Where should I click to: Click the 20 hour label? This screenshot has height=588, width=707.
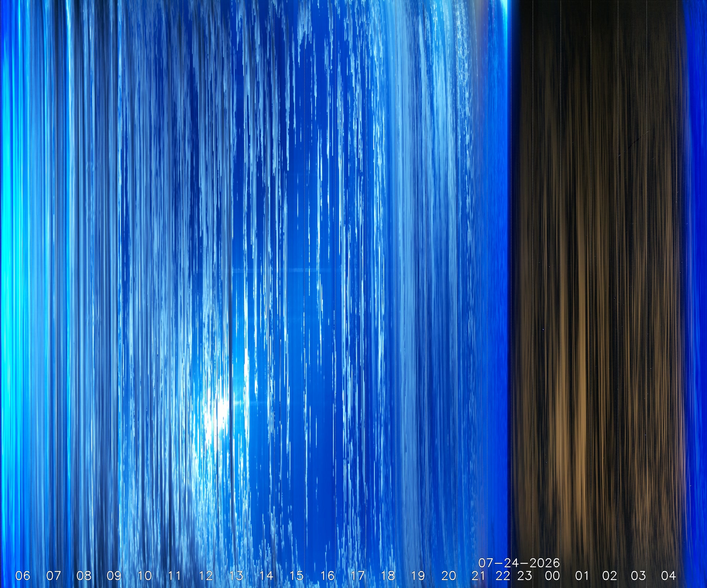coord(449,575)
